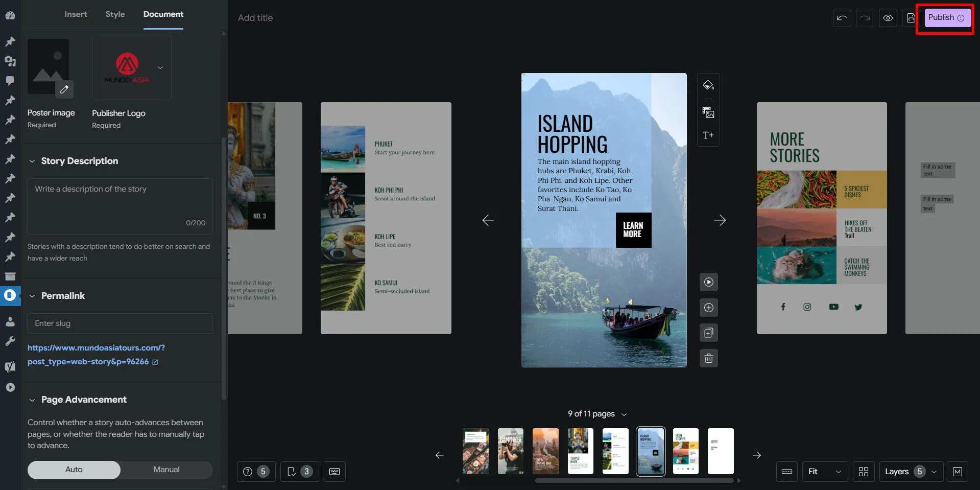This screenshot has width=980, height=490.
Task: Toggle story preview with the eye icon
Action: click(x=888, y=17)
